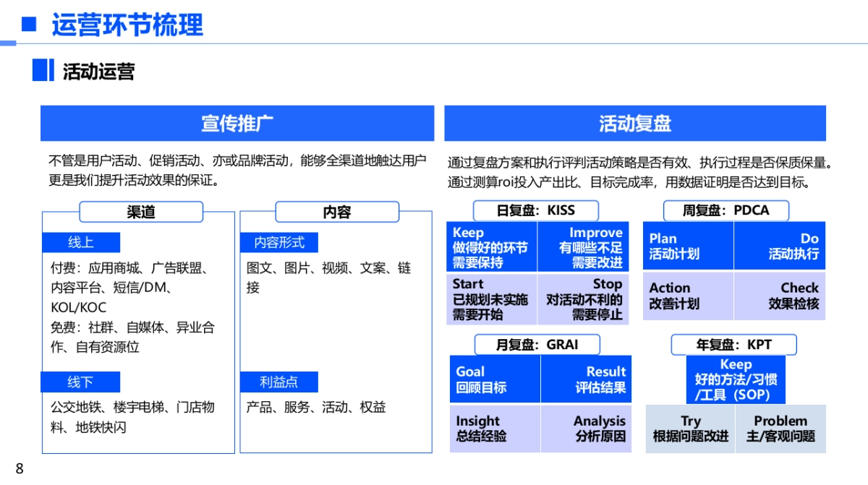Click the 内容形式 label tag
The width and height of the screenshot is (868, 485).
281,242
